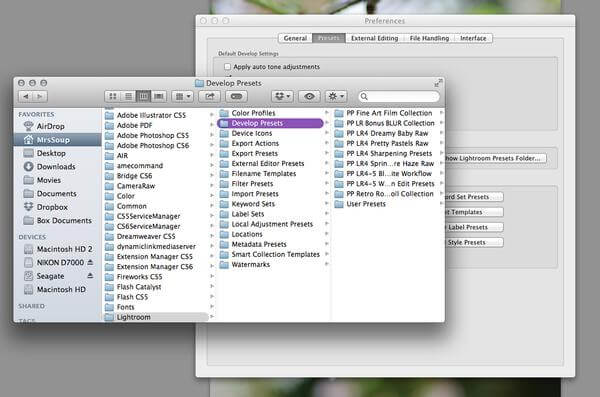The width and height of the screenshot is (600, 397).
Task: Click Show Lightroom Presets Folder button
Action: click(x=496, y=158)
